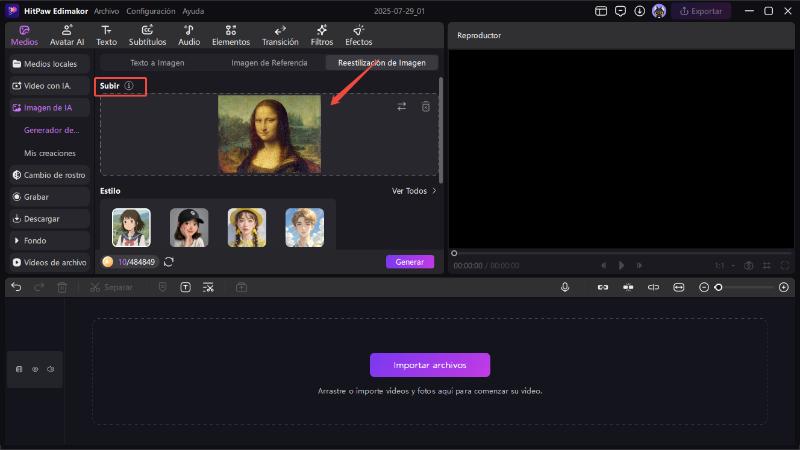The height and width of the screenshot is (450, 800).
Task: Open the Grabar section
Action: click(x=49, y=197)
